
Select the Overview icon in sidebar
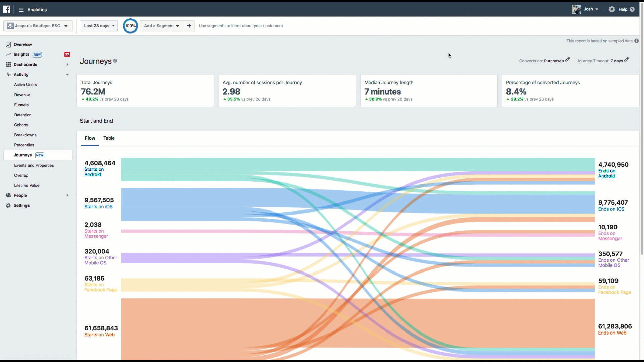click(x=8, y=44)
